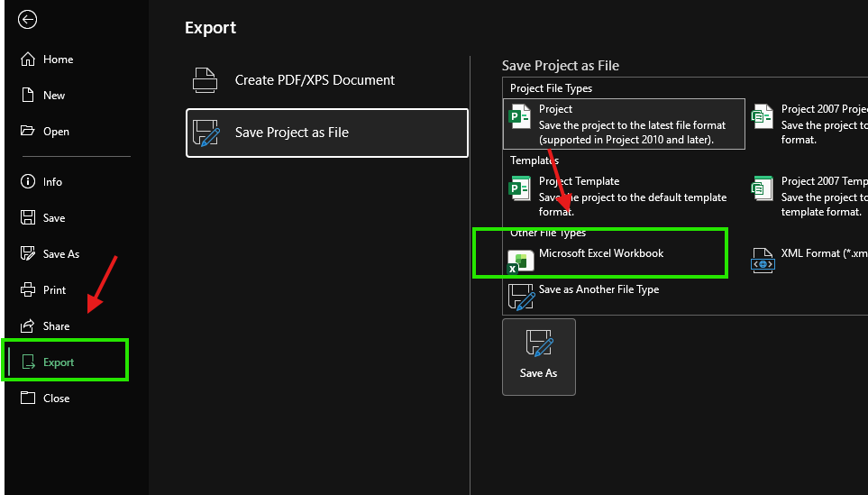Click the Home house icon
Viewport: 868px width, 495px height.
(x=28, y=60)
